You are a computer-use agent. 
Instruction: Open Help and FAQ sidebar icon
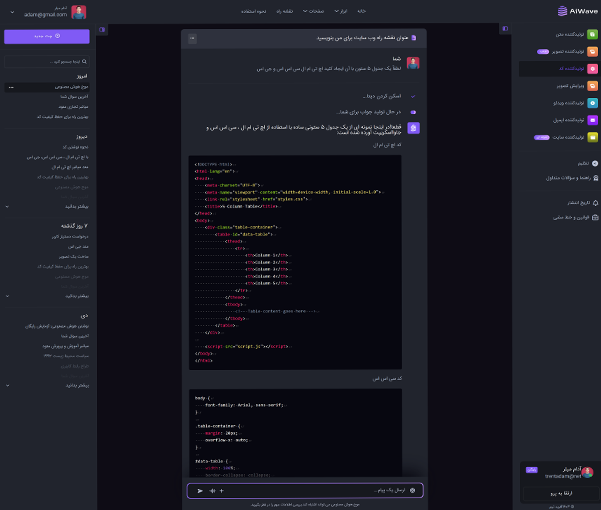[x=595, y=178]
